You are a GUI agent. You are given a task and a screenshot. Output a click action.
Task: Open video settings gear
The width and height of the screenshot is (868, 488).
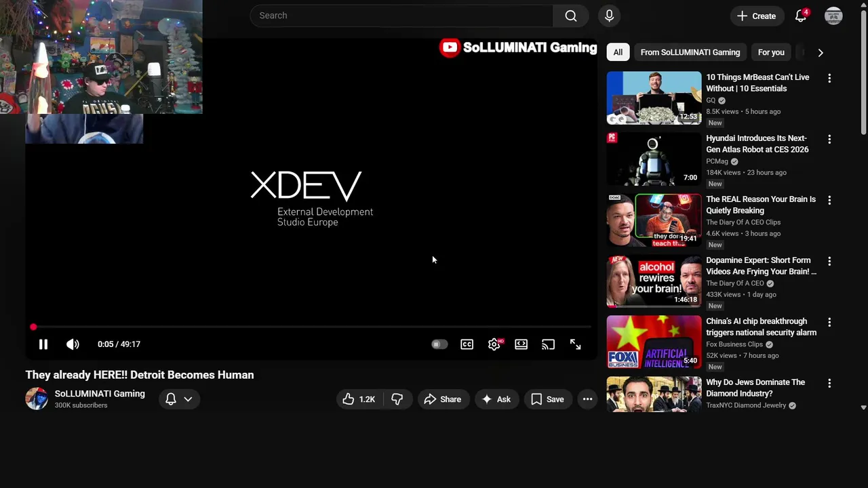coord(494,344)
